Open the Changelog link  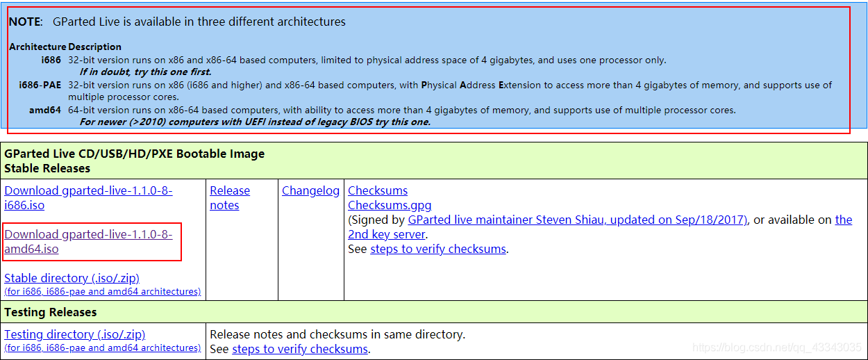[311, 190]
